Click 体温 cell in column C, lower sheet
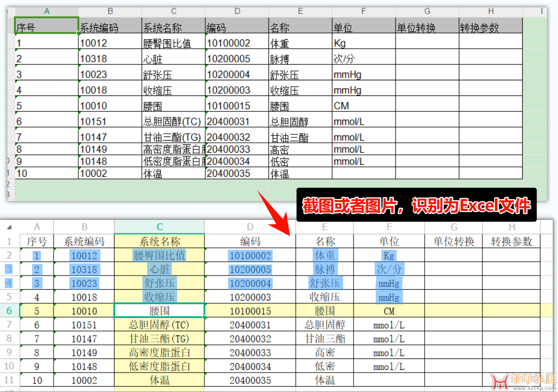This screenshot has width=558, height=392. tap(159, 380)
